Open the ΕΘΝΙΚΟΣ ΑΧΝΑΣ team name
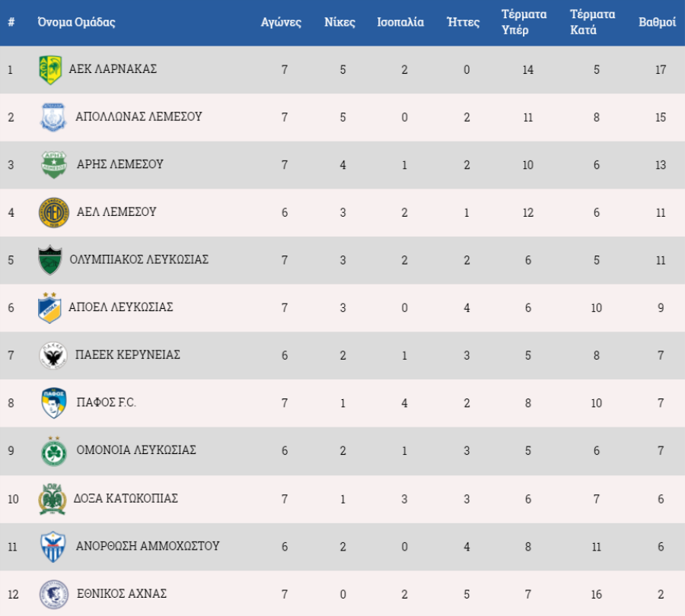Viewport: 685px width, 616px height. click(122, 594)
